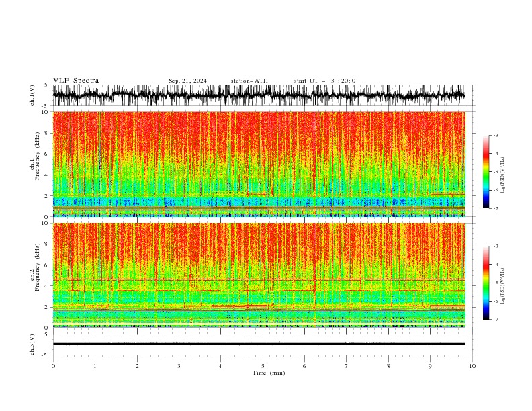This screenshot has width=532, height=411.
Task: Click the ch.1 "Frequency (kHz)" axis label
Action: pyautogui.click(x=38, y=156)
